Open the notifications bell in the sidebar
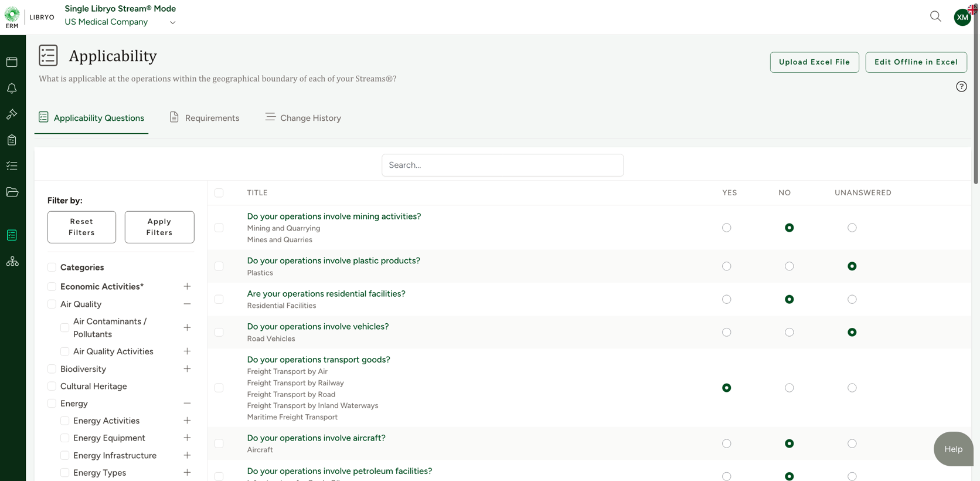This screenshot has height=481, width=980. coord(12,88)
